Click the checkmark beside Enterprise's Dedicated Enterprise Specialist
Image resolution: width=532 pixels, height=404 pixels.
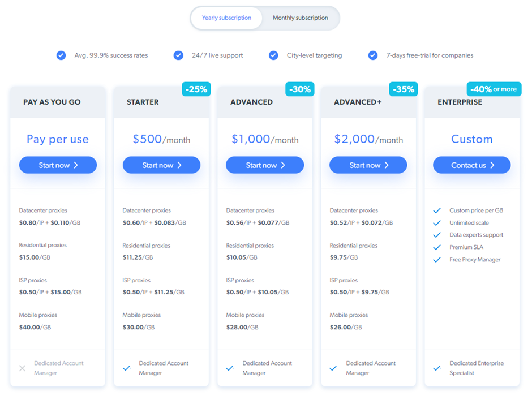tap(437, 367)
